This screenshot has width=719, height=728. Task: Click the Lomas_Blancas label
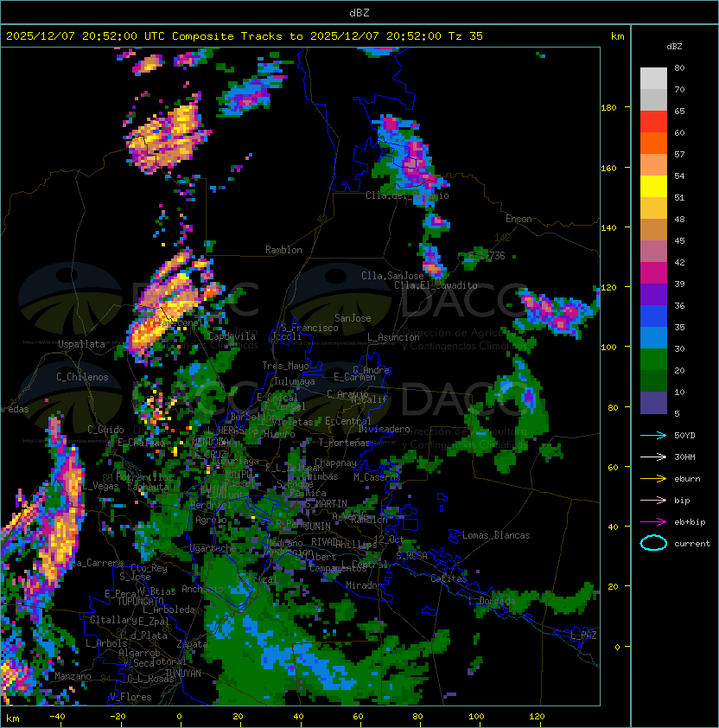(496, 535)
